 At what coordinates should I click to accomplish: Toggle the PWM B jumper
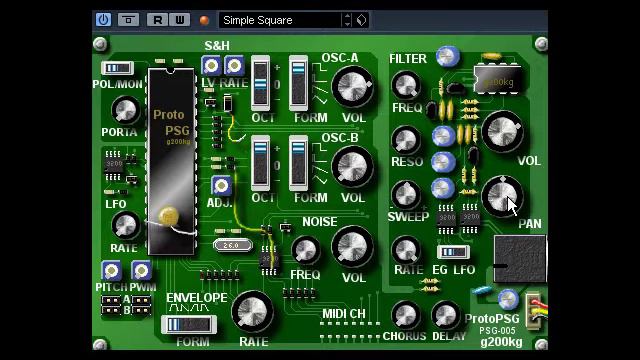tap(141, 310)
